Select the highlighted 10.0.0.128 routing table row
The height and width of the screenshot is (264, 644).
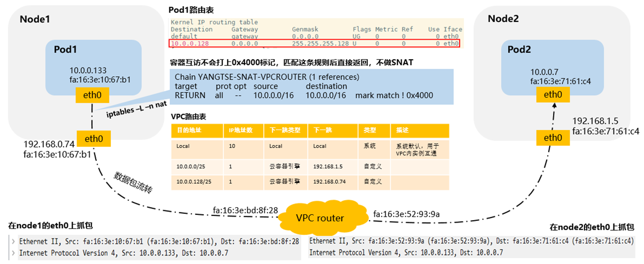point(314,44)
